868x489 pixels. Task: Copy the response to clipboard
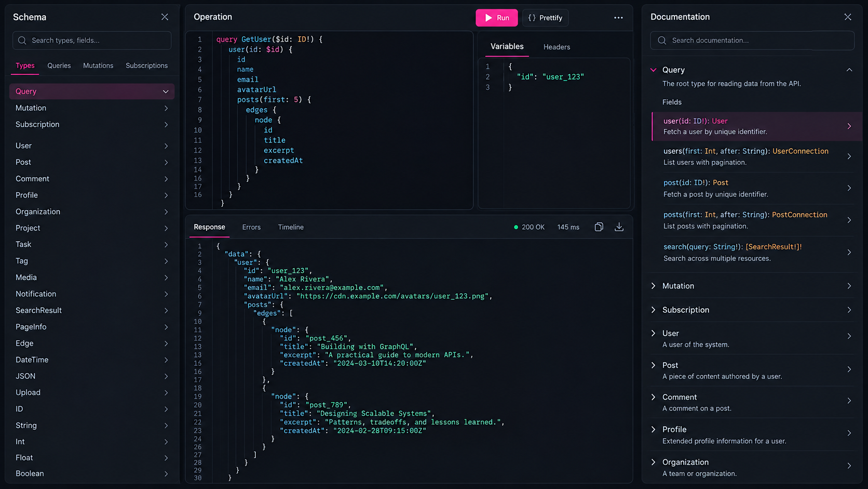click(599, 227)
